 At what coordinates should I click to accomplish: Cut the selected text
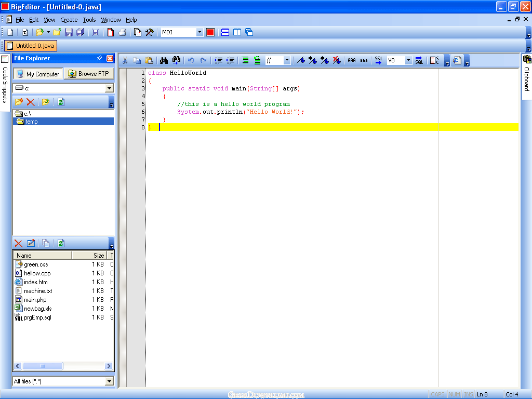click(125, 60)
